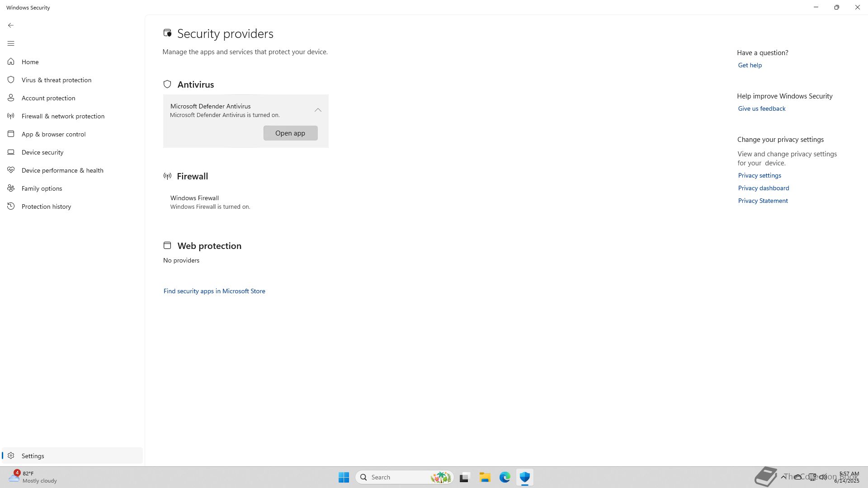
Task: View Protection history
Action: [x=46, y=206]
